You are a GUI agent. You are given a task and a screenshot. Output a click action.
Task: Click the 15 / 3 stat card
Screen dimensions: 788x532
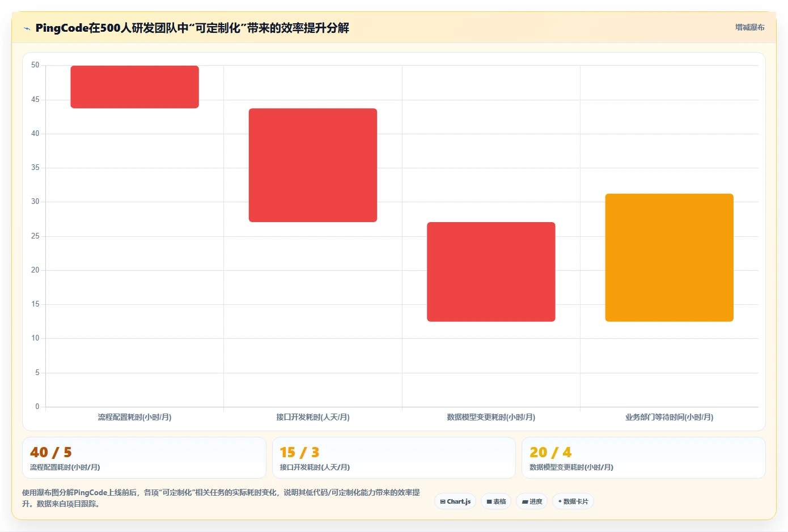[394, 458]
